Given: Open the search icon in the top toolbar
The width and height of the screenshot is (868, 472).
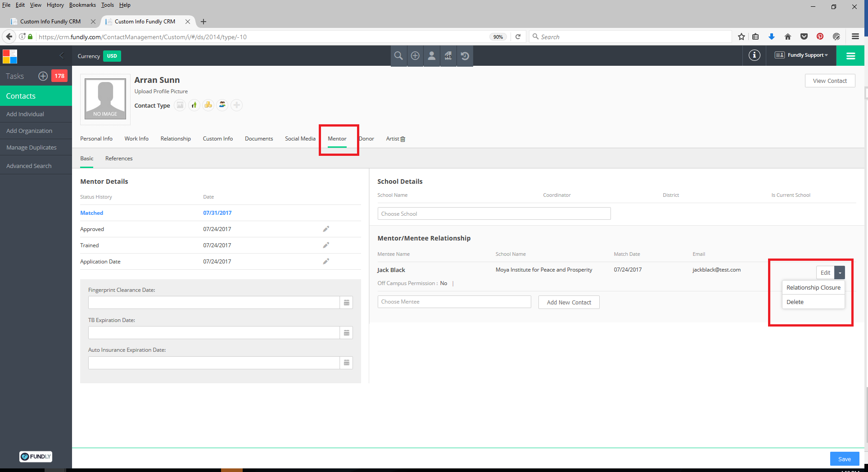Looking at the screenshot, I should 398,56.
